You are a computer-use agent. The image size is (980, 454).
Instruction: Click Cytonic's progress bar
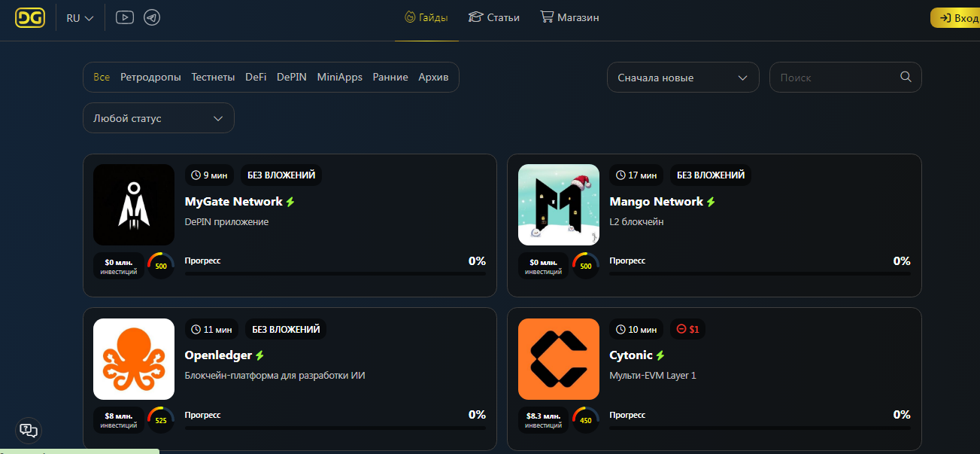(x=760, y=428)
